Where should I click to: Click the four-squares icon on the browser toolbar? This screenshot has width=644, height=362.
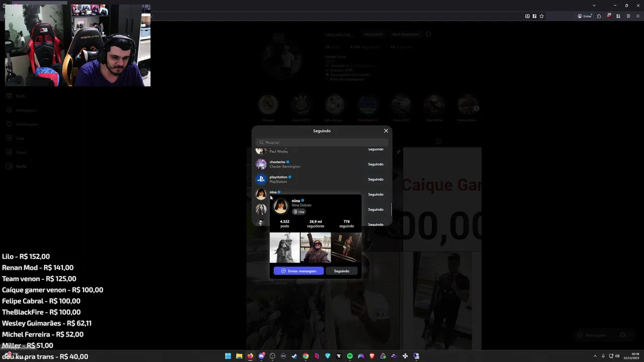pyautogui.click(x=618, y=16)
